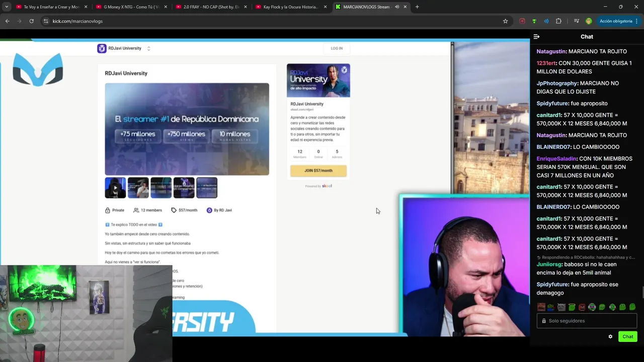This screenshot has height=362, width=644.
Task: Open EnriqueSaladin's chat profile
Action: (x=556, y=159)
